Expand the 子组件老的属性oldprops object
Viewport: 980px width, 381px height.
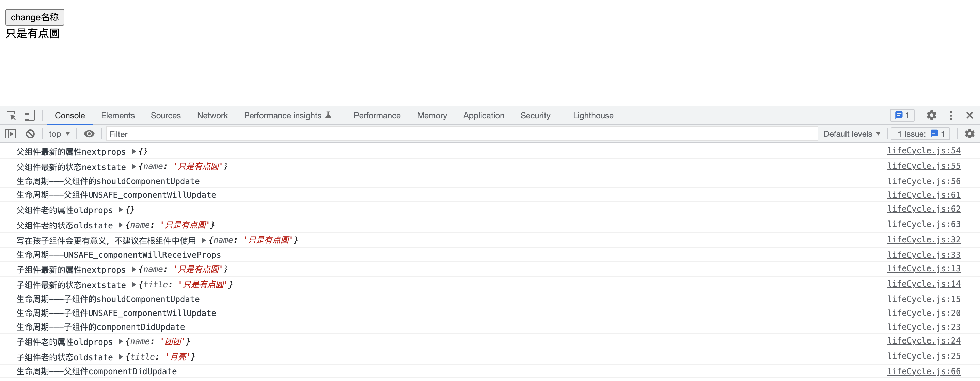tap(121, 342)
